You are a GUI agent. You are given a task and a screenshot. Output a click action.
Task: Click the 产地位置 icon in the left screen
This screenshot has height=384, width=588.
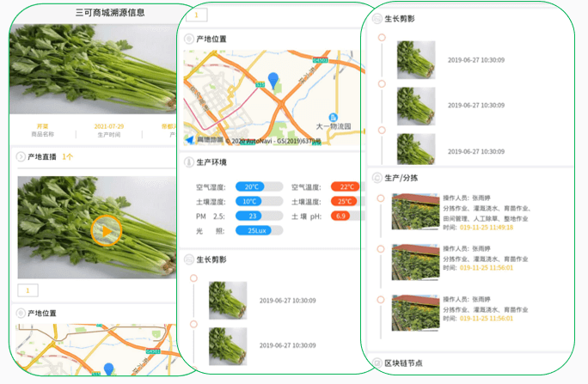[x=21, y=313]
